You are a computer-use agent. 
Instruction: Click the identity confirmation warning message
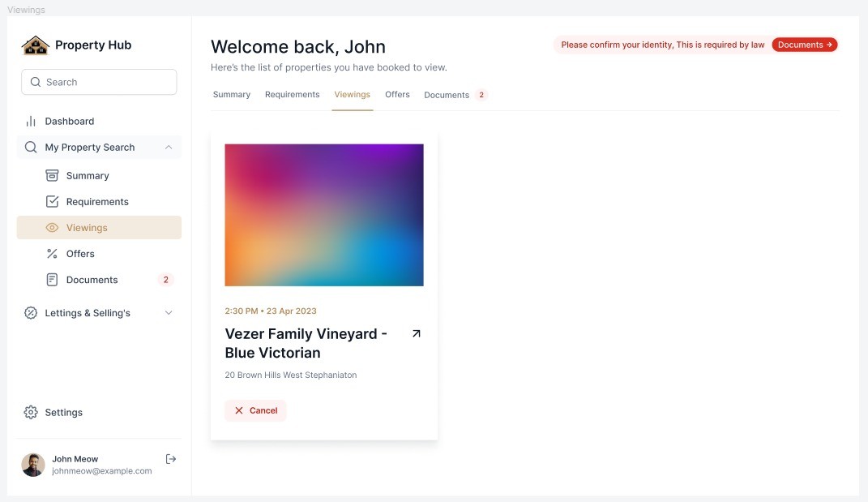pos(663,45)
